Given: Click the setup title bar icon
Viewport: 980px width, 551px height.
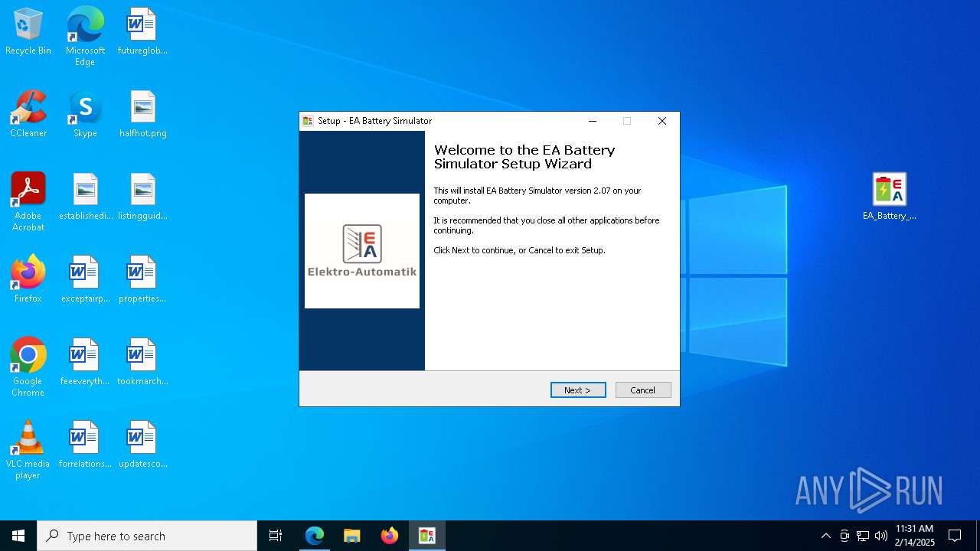Looking at the screenshot, I should (x=308, y=121).
